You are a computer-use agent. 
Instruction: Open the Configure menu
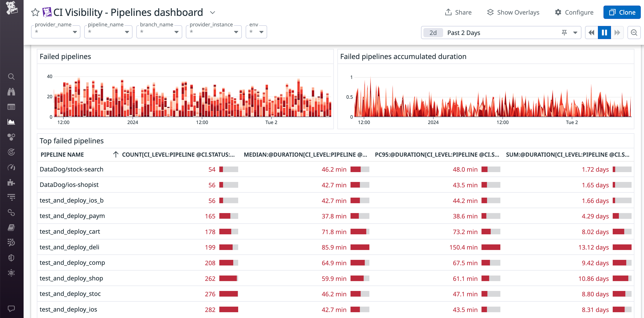tap(574, 12)
